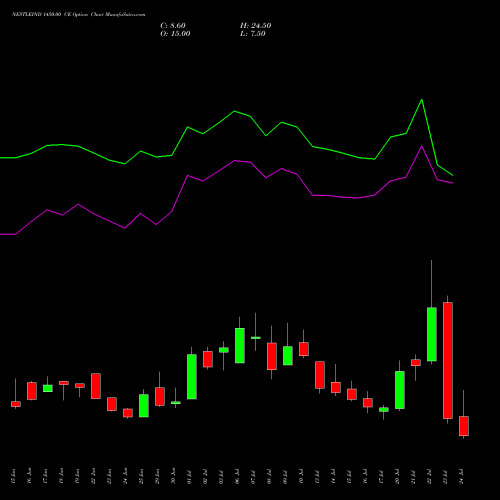Click the peak of the purple line

click(x=422, y=146)
